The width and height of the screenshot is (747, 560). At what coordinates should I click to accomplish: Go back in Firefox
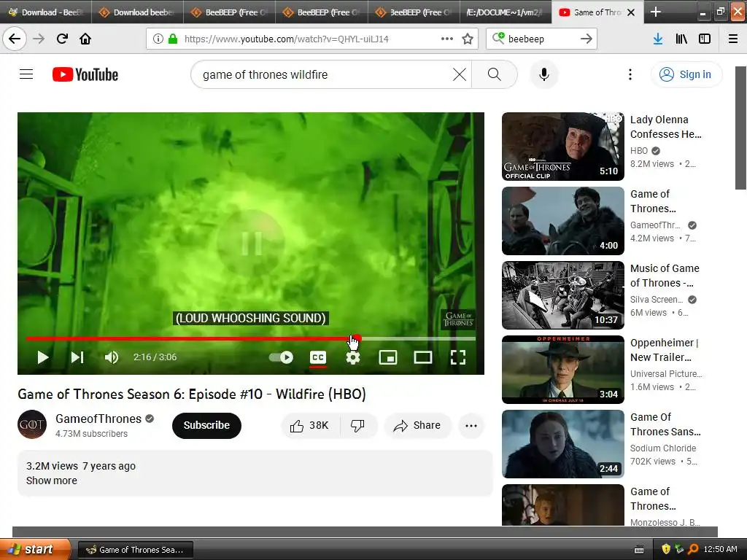click(15, 39)
